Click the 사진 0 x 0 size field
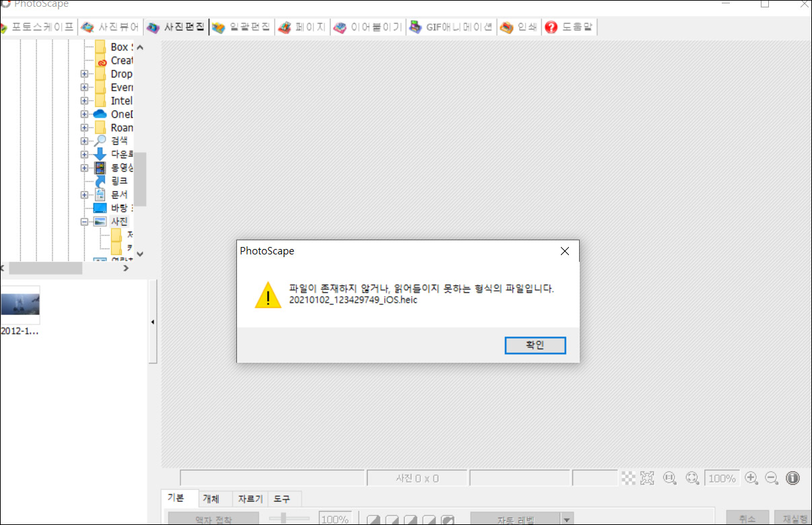The width and height of the screenshot is (812, 525). 417,478
